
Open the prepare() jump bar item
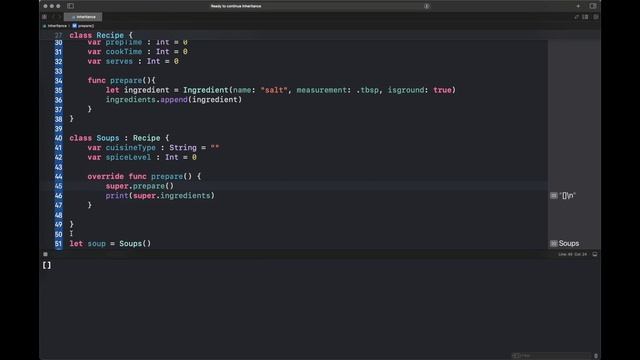coord(83,26)
